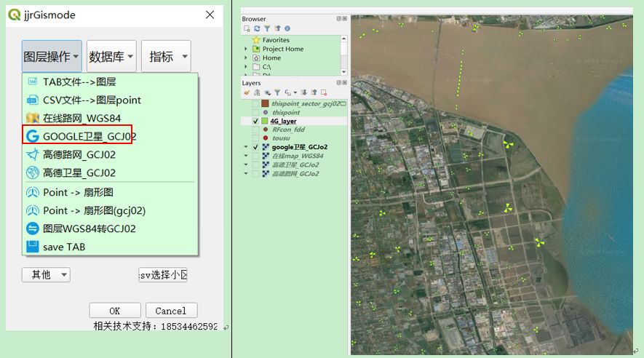Screen dimensions: 644x358
Task: Open TAB文件-->图层 menu entry
Action: [x=110, y=81]
